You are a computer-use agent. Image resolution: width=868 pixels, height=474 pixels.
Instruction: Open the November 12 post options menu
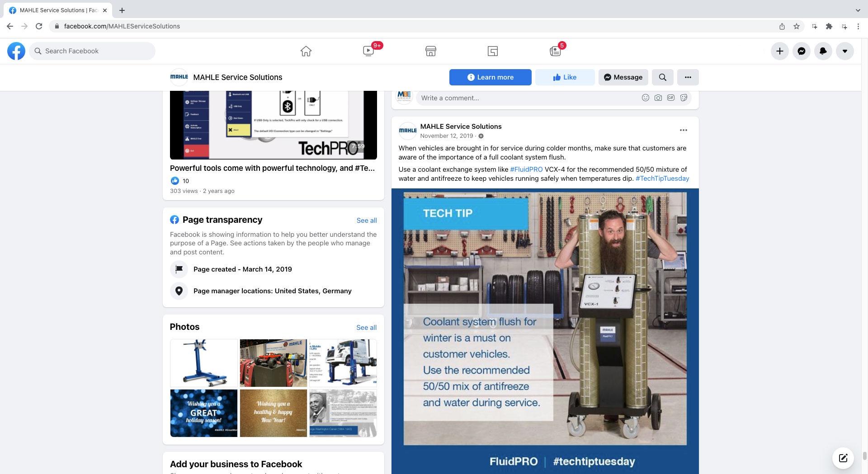(x=684, y=130)
